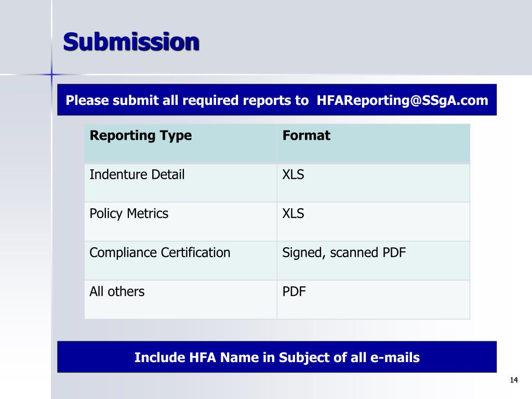Click the Submission slide title
Image resolution: width=532 pixels, height=399 pixels.
click(131, 42)
